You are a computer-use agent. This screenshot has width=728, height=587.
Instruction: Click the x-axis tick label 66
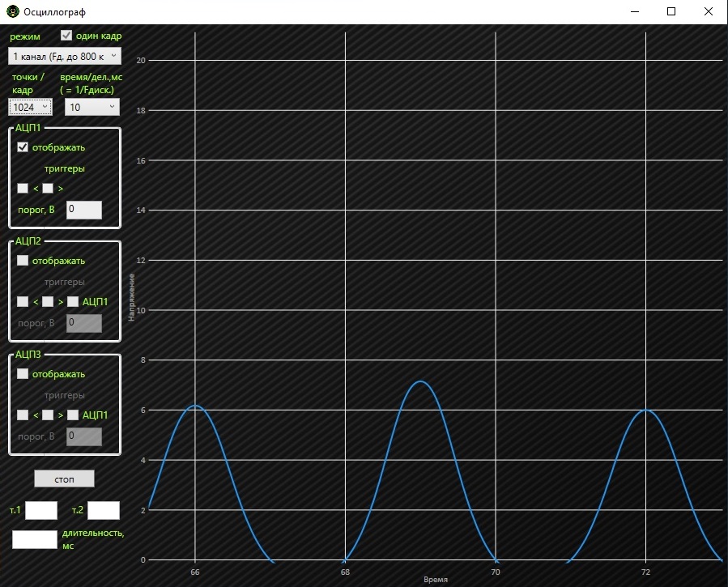pos(195,572)
